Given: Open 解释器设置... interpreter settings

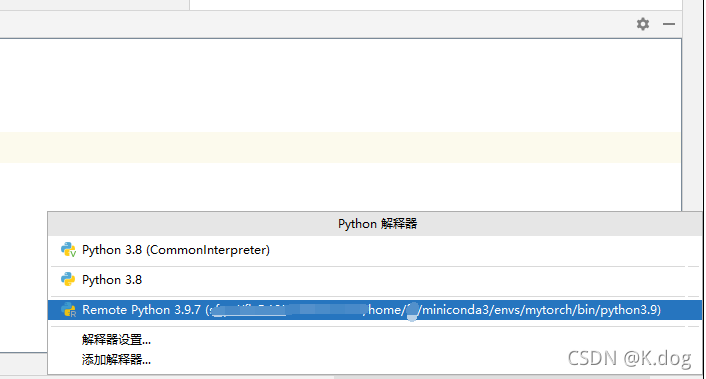Looking at the screenshot, I should pyautogui.click(x=116, y=340).
